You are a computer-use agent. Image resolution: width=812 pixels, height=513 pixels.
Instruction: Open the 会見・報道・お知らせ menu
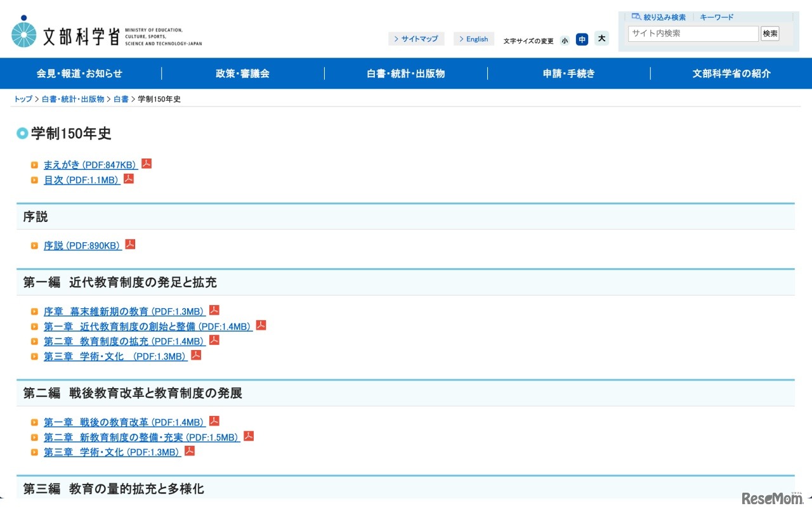point(80,74)
